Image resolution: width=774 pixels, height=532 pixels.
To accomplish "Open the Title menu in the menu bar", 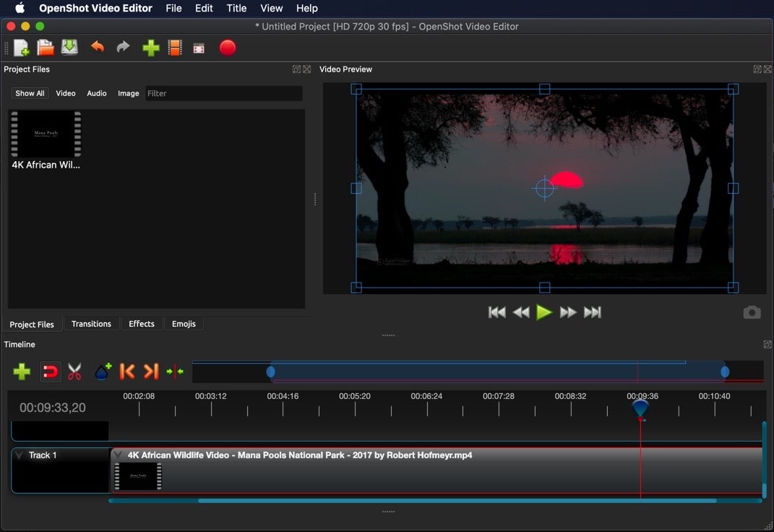I will click(236, 8).
